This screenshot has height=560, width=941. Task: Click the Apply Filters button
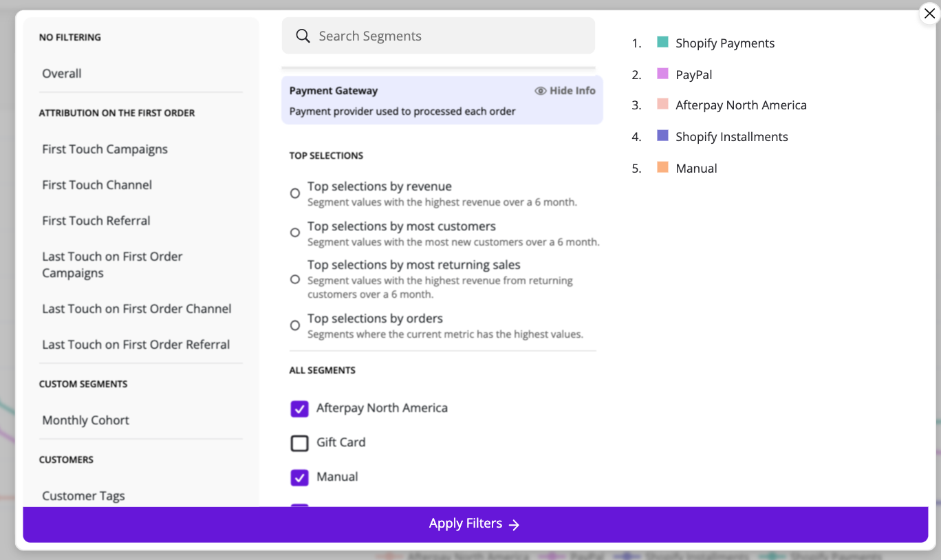(x=475, y=524)
